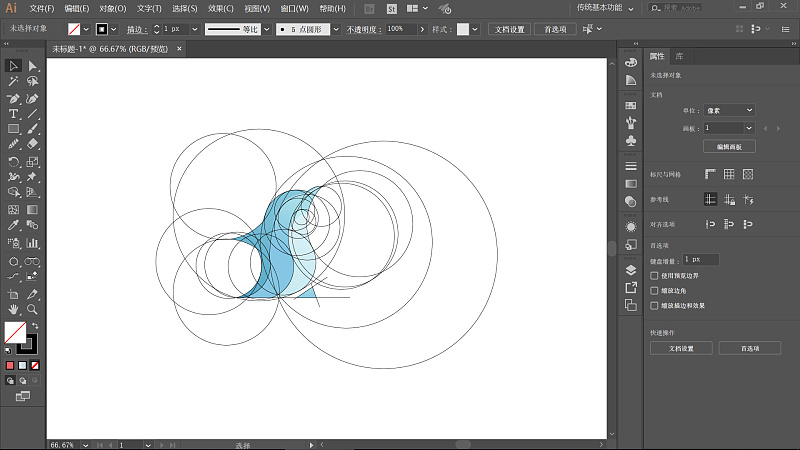Viewport: 800px width, 450px height.
Task: Select the Shape Builder tool
Action: click(x=14, y=192)
